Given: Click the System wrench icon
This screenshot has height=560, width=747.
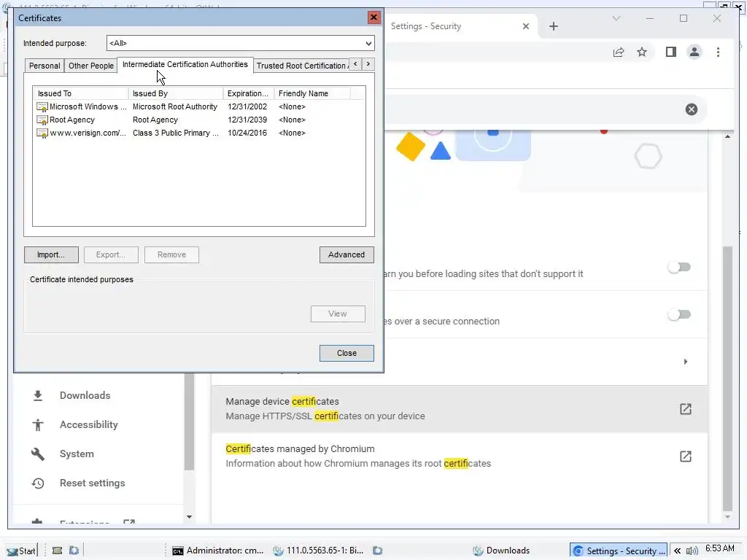Looking at the screenshot, I should click(x=38, y=454).
